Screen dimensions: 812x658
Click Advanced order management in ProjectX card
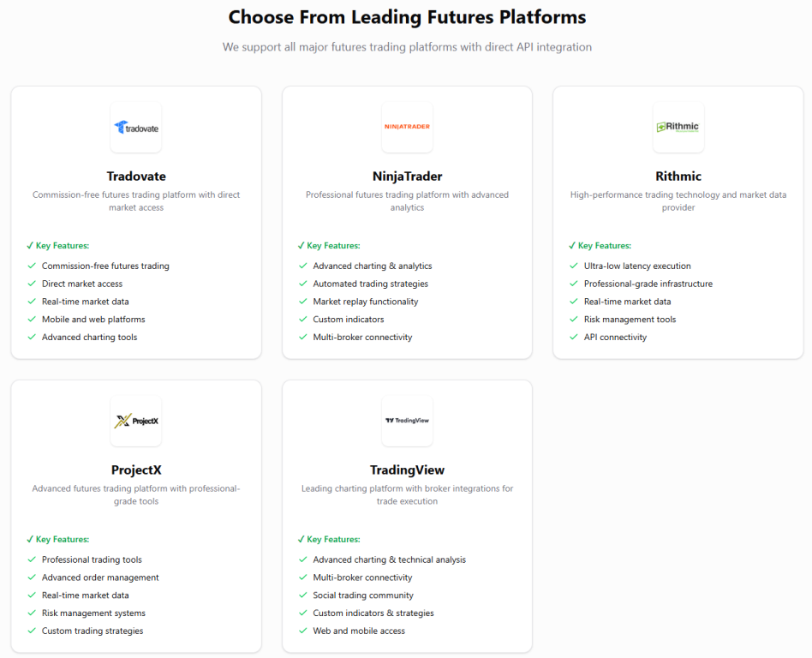pos(100,577)
